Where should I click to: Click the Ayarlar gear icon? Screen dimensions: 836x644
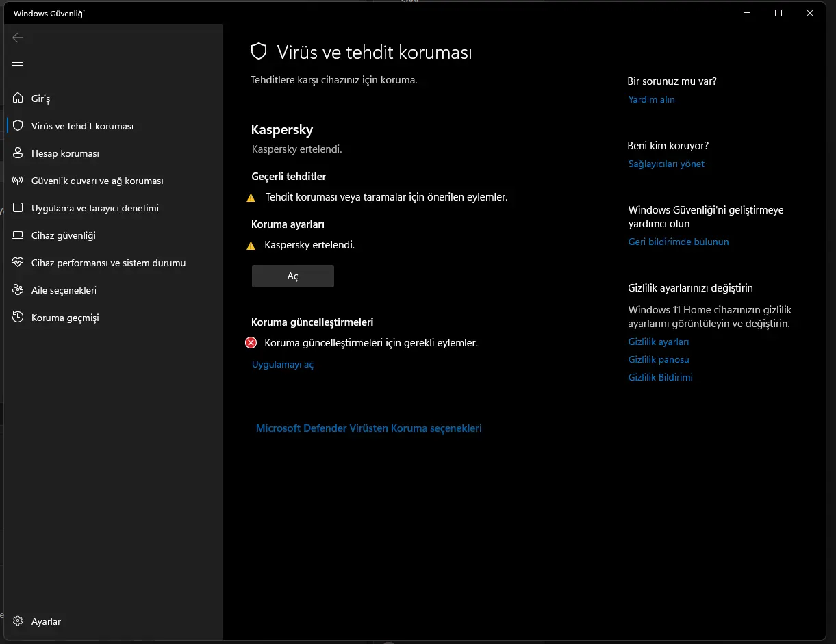click(18, 621)
